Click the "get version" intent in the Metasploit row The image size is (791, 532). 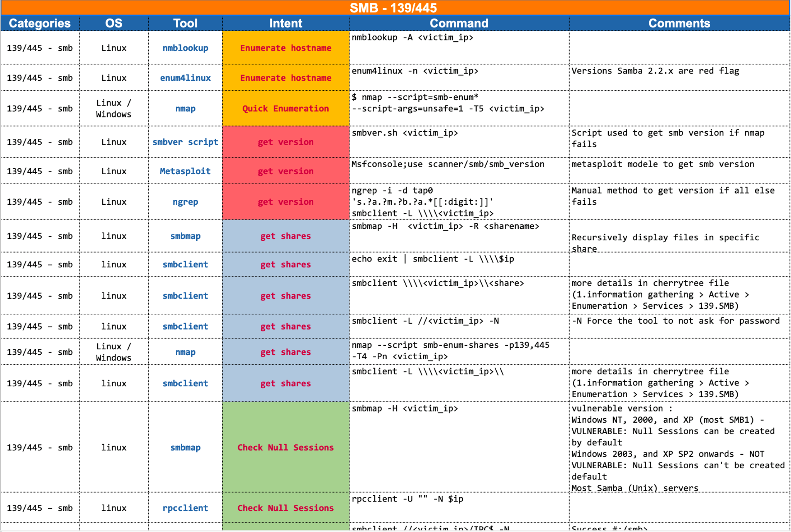click(x=286, y=171)
